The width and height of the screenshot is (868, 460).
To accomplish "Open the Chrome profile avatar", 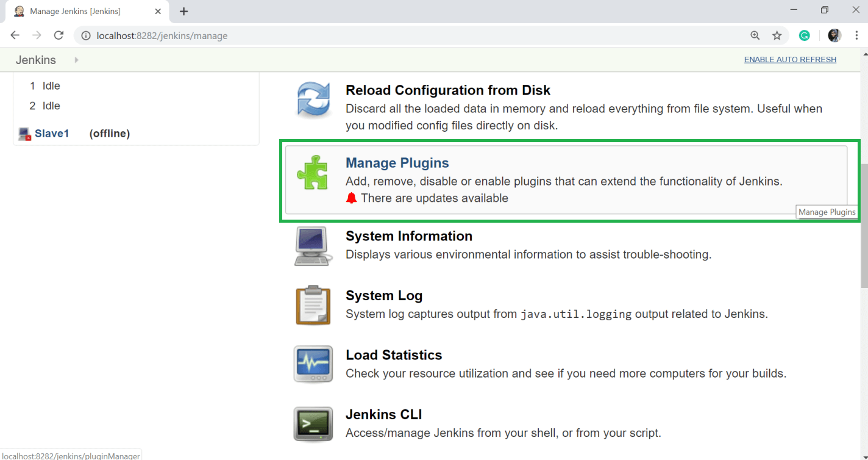I will click(834, 35).
